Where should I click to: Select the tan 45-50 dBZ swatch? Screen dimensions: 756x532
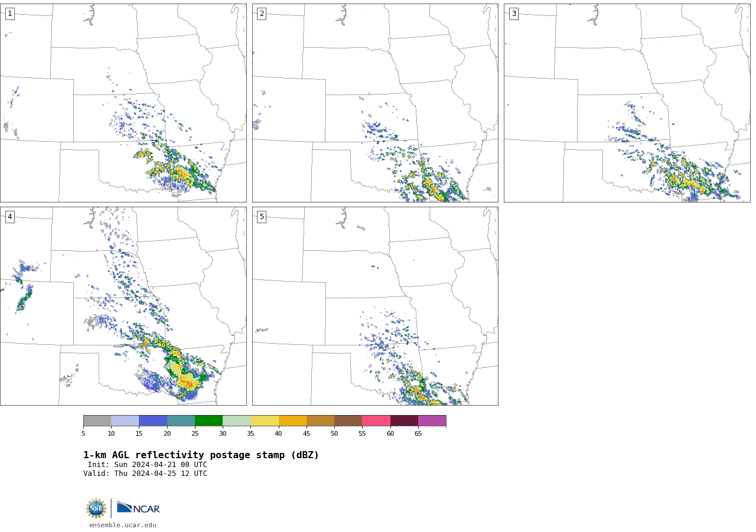click(320, 421)
